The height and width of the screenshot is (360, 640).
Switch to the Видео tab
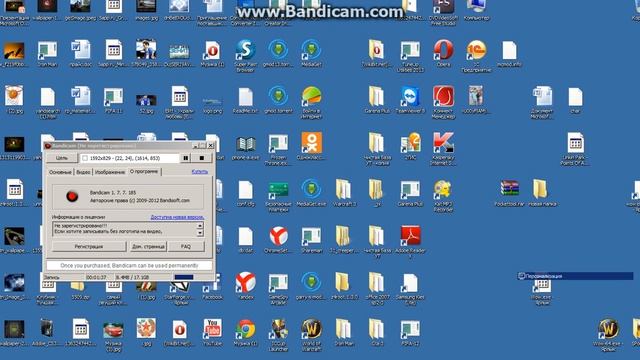point(83,172)
